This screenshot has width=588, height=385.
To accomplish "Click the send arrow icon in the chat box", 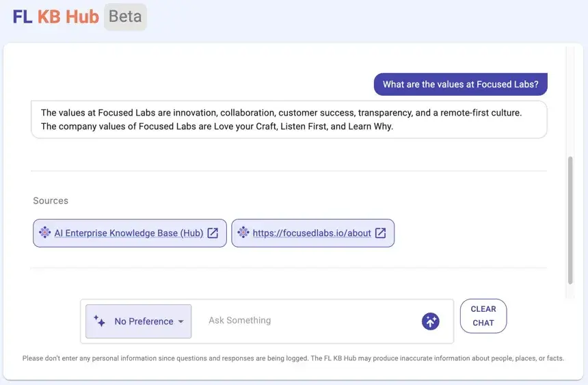I will click(430, 321).
